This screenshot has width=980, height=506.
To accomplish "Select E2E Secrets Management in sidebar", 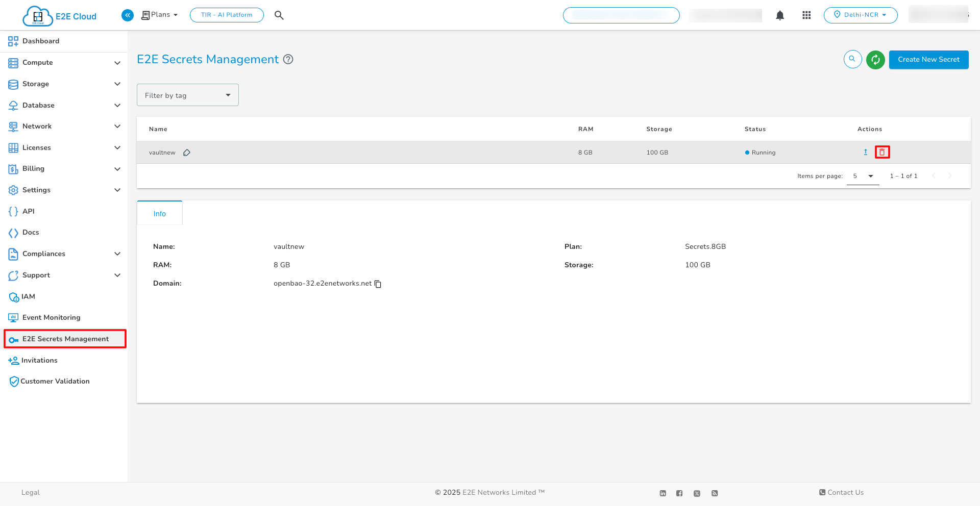I will click(x=65, y=339).
